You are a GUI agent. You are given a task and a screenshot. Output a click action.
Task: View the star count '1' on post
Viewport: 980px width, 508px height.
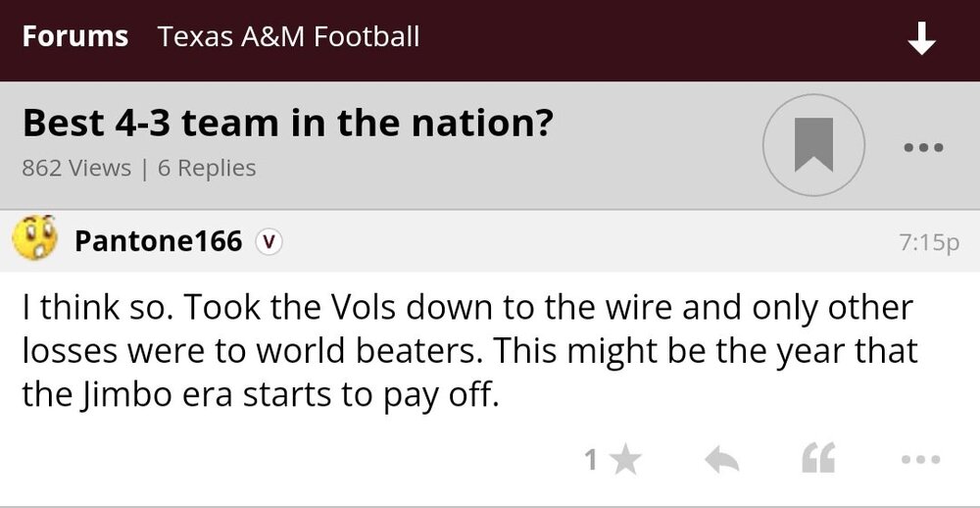[591, 460]
